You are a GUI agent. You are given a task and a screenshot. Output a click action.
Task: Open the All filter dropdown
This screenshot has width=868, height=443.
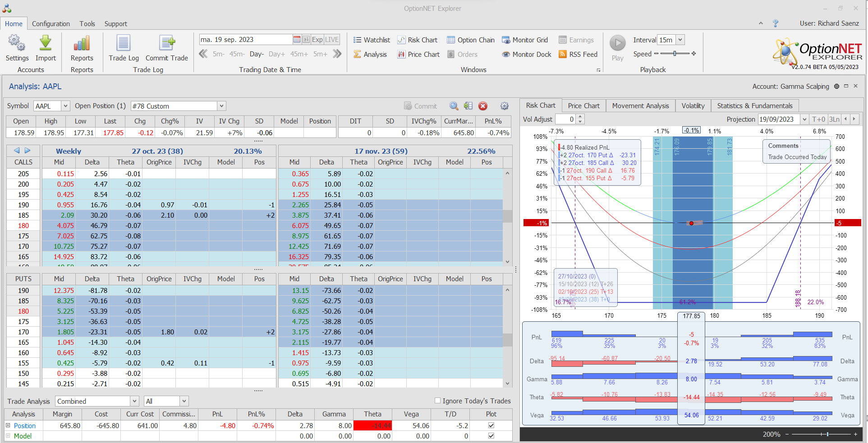[184, 401]
